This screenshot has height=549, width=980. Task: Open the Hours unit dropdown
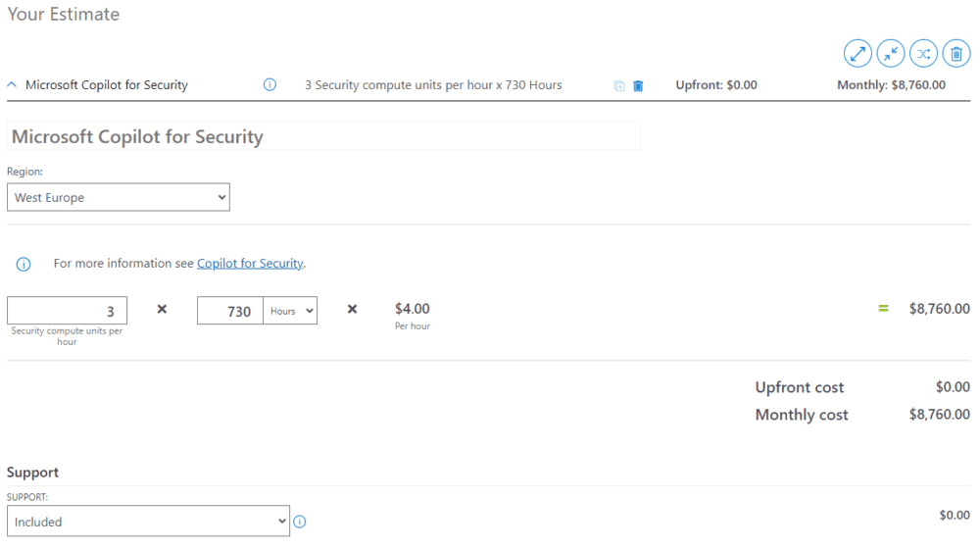click(290, 310)
